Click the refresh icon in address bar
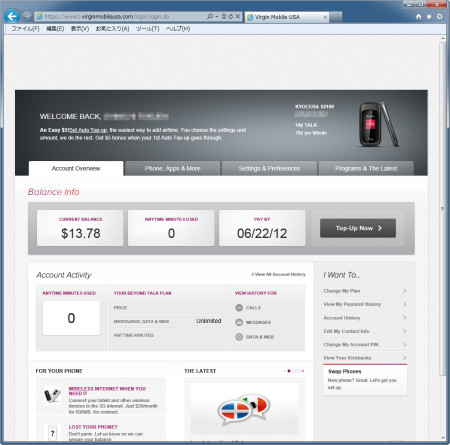 pyautogui.click(x=231, y=16)
